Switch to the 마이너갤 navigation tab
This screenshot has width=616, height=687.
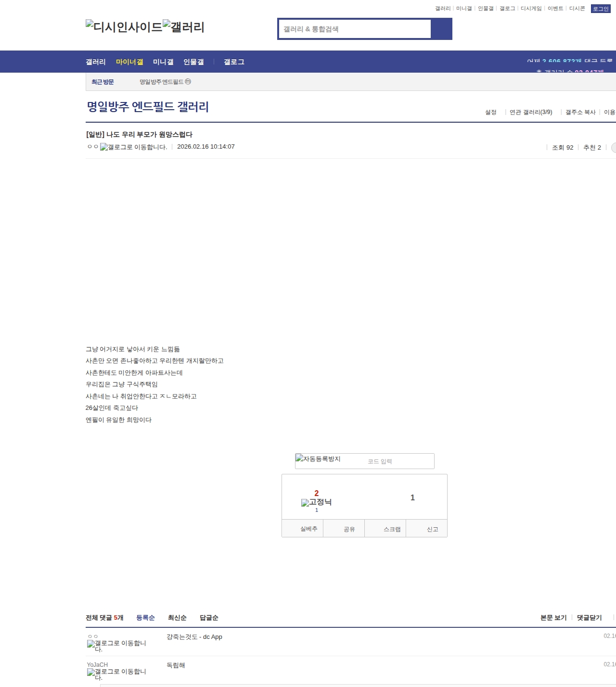(129, 62)
